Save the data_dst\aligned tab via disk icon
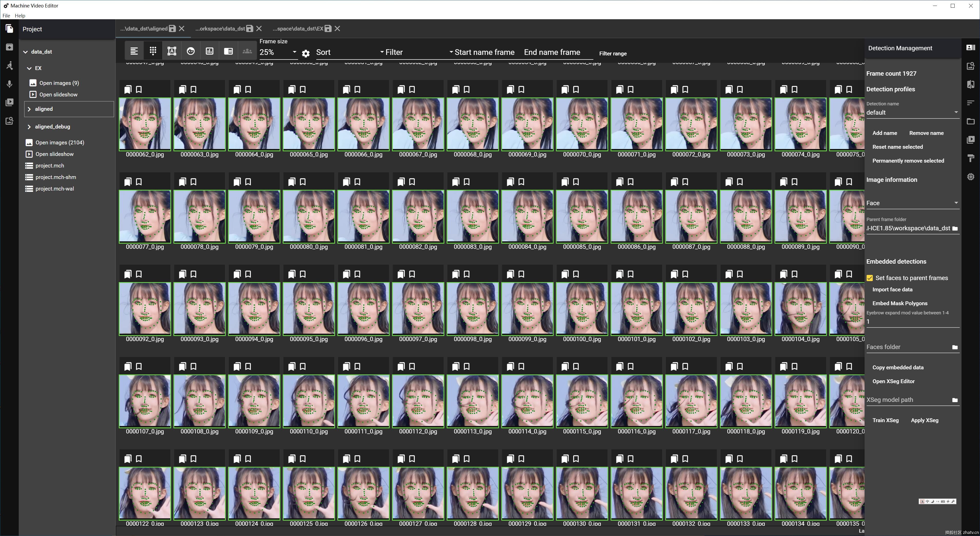The width and height of the screenshot is (980, 536). click(172, 28)
